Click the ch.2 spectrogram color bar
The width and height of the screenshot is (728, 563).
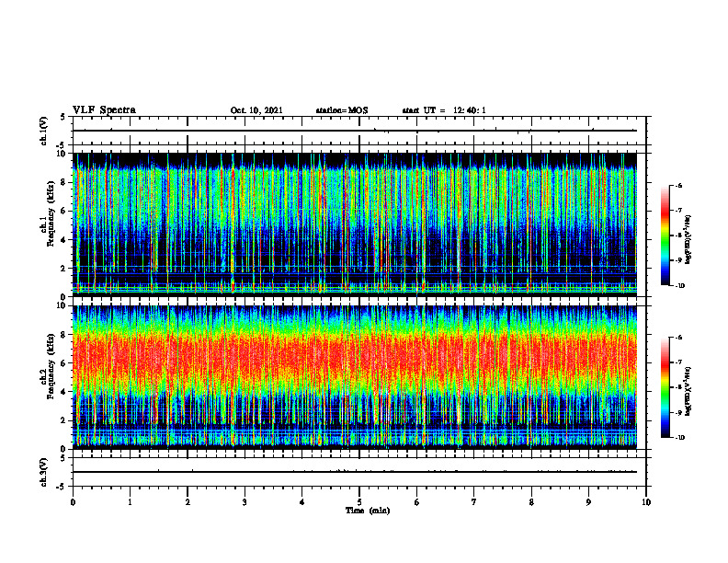point(665,387)
